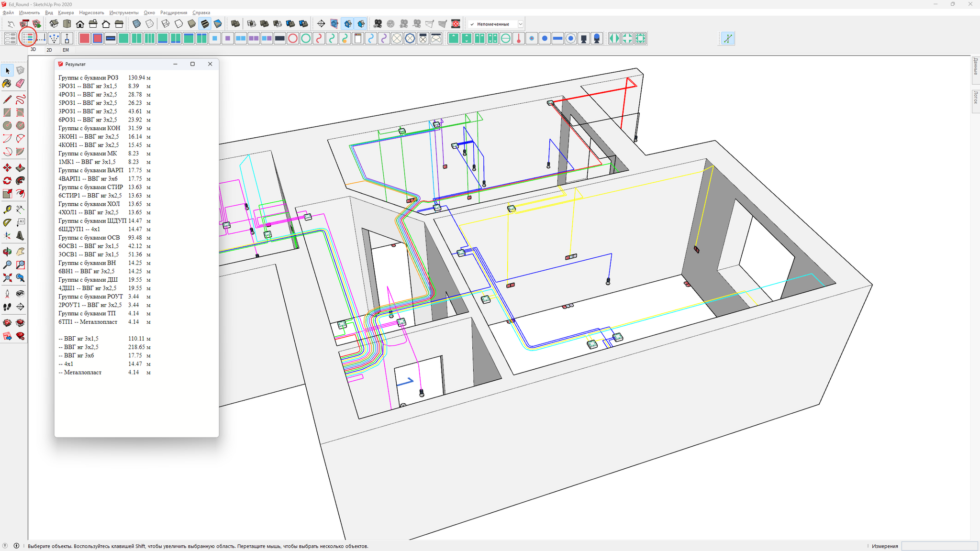
Task: Open the Расширения menu
Action: (174, 12)
